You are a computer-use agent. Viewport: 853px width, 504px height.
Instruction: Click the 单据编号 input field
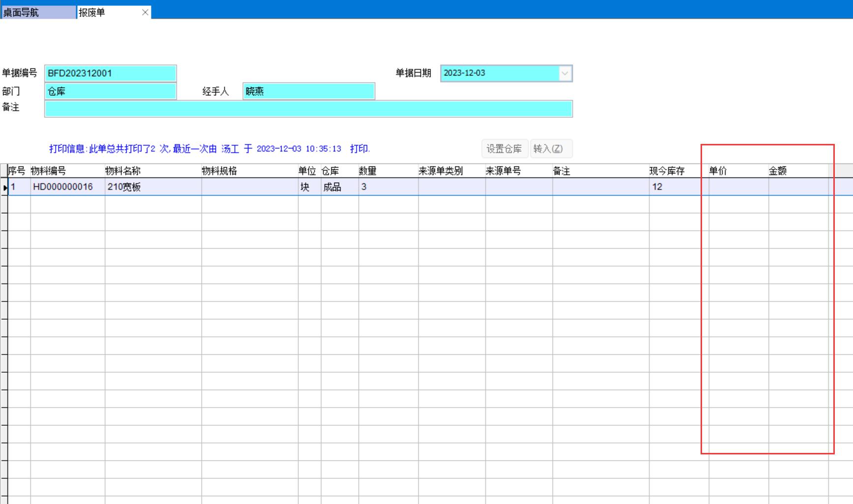[111, 73]
